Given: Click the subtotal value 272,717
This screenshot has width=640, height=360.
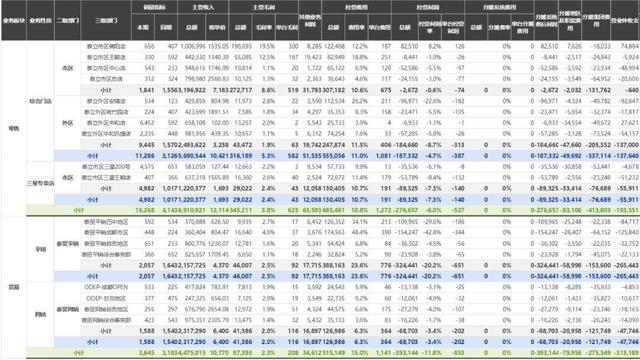Looking at the screenshot, I should pos(241,90).
